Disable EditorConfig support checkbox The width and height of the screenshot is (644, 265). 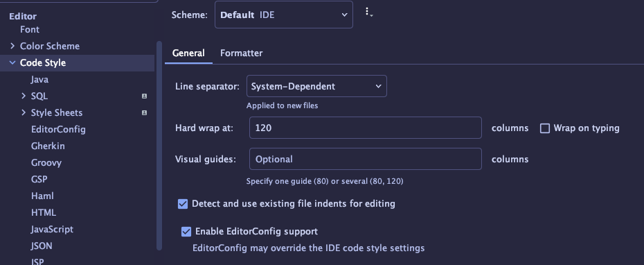pyautogui.click(x=186, y=232)
